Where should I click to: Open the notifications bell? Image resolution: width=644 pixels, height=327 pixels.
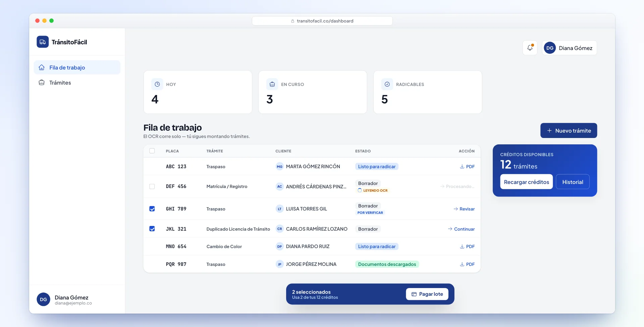530,48
